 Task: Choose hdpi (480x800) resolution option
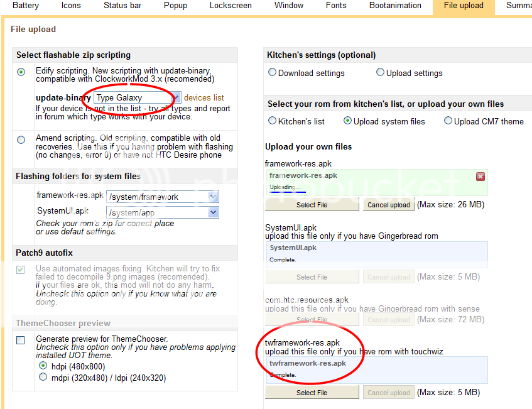[43, 366]
